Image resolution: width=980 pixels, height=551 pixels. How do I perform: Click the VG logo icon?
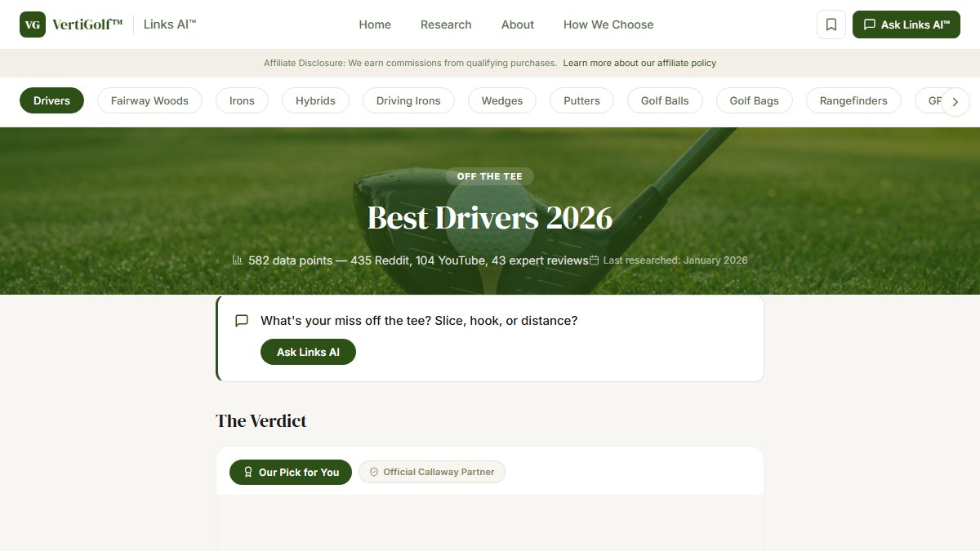point(33,24)
